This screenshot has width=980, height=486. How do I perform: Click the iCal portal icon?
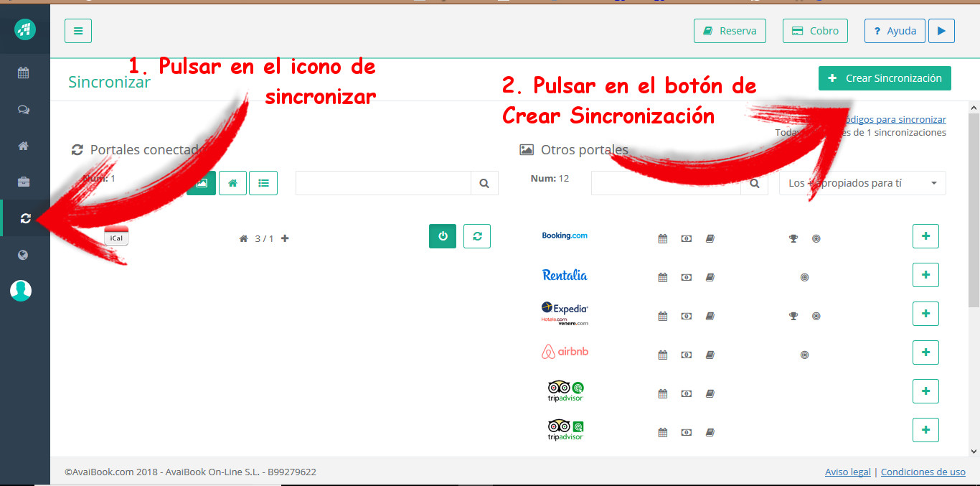(x=116, y=235)
